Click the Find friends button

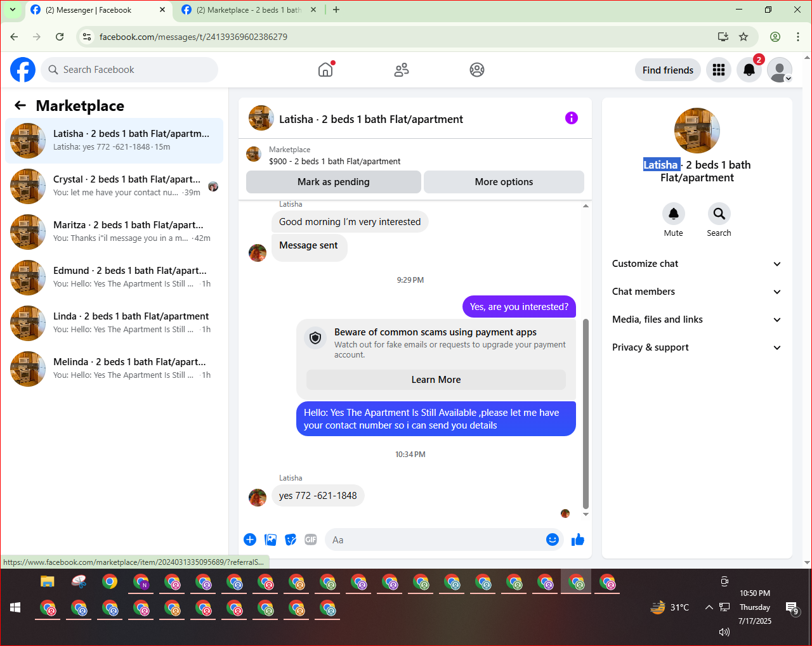[668, 70]
